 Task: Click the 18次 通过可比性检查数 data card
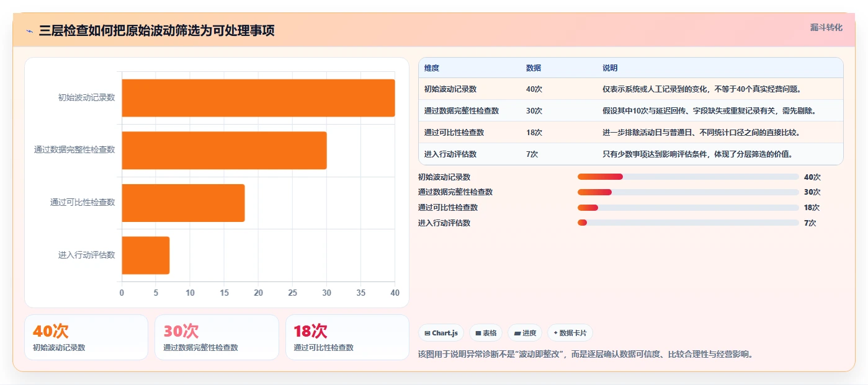point(347,337)
